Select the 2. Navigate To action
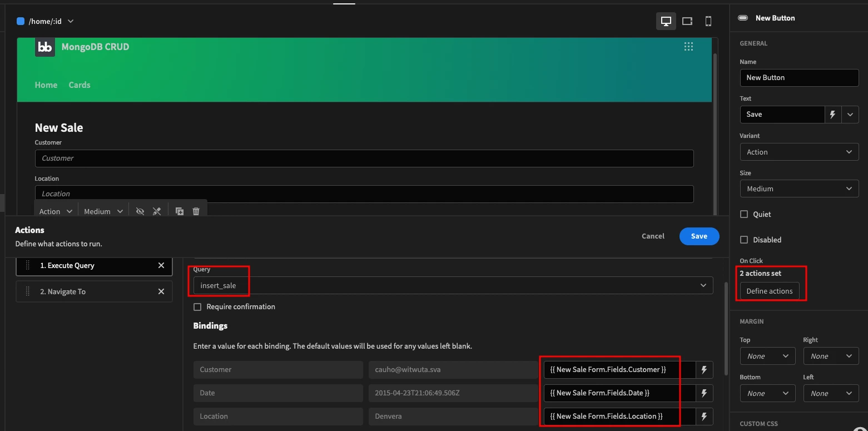This screenshot has height=431, width=868. [x=94, y=291]
